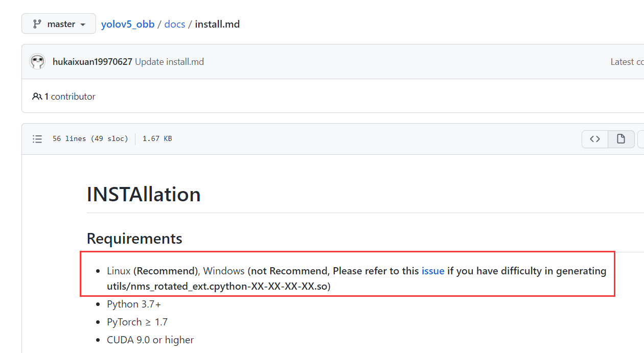The height and width of the screenshot is (353, 644).
Task: Open the master branch dropdown
Action: 59,23
